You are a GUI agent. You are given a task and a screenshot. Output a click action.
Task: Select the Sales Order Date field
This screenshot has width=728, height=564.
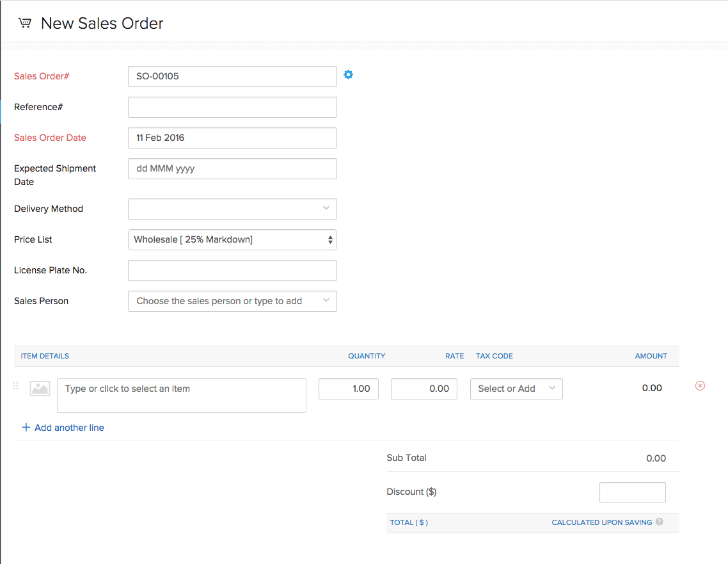coord(232,138)
